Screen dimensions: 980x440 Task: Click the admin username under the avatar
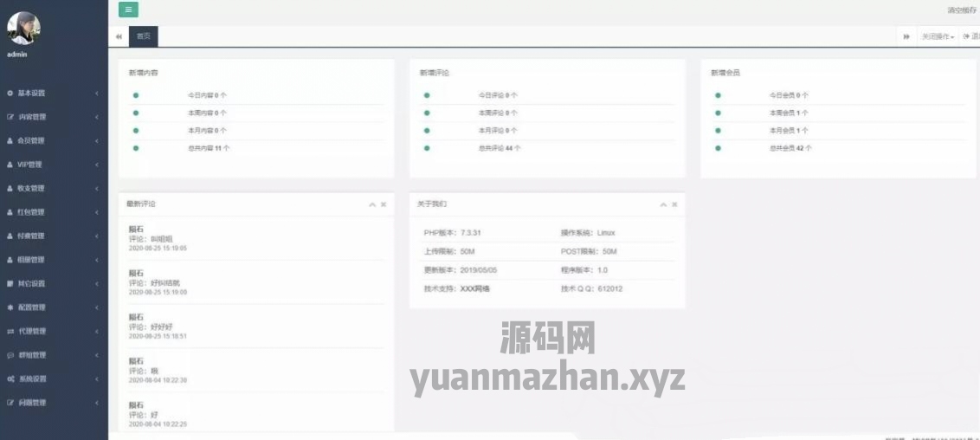click(x=16, y=55)
